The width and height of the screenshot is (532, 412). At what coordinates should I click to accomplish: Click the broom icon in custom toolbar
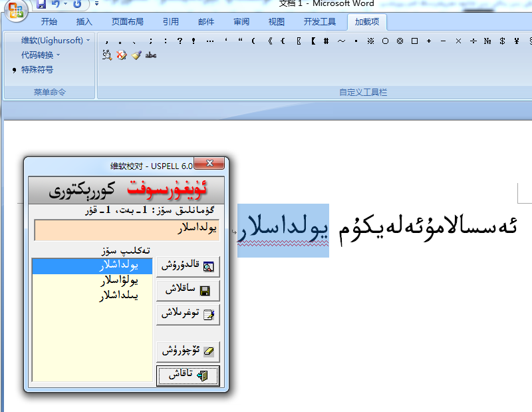point(136,55)
